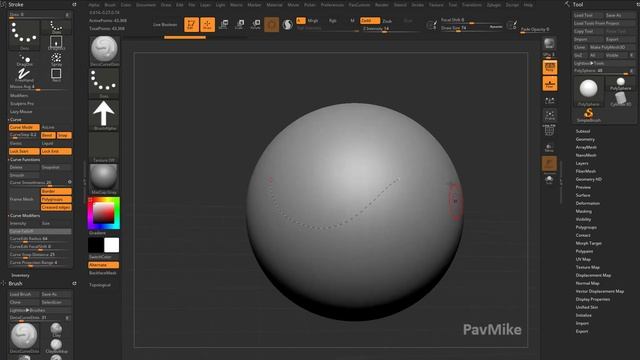This screenshot has width=640, height=360.
Task: Expand the Geometry subpalette
Action: (x=585, y=139)
